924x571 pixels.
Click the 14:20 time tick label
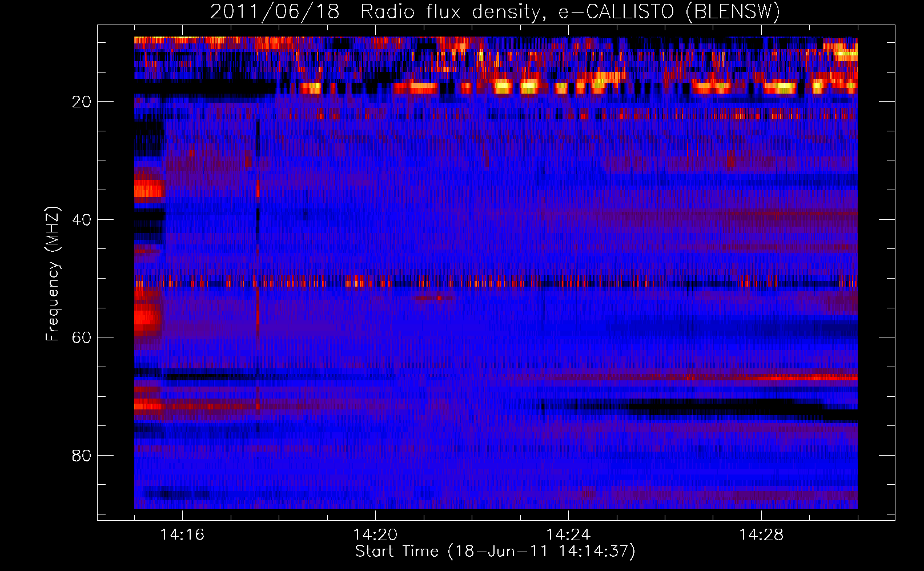click(375, 535)
